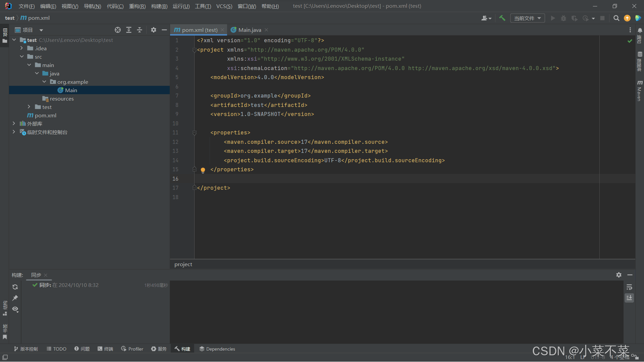The width and height of the screenshot is (644, 362).
Task: Select Opened File target icon in project panel
Action: (x=118, y=30)
